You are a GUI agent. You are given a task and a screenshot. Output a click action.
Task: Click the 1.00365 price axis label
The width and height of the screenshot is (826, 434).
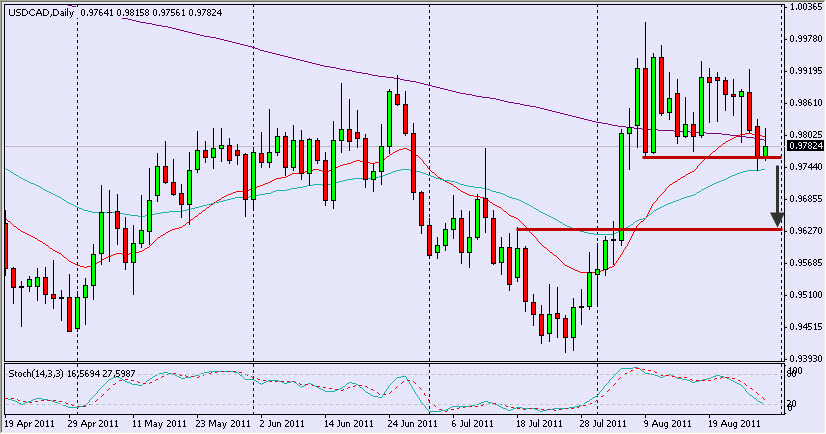(x=806, y=7)
